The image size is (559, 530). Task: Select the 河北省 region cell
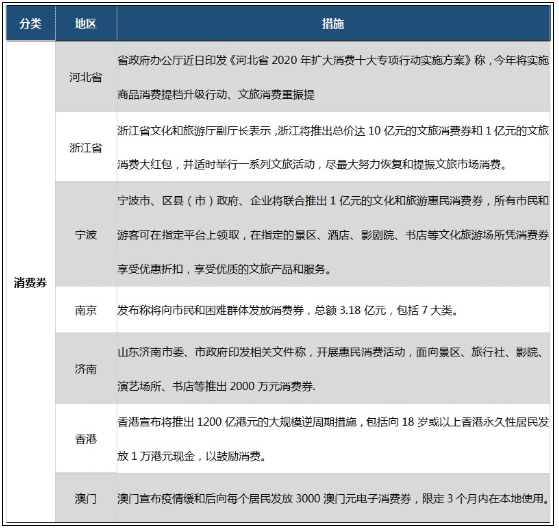pos(86,77)
